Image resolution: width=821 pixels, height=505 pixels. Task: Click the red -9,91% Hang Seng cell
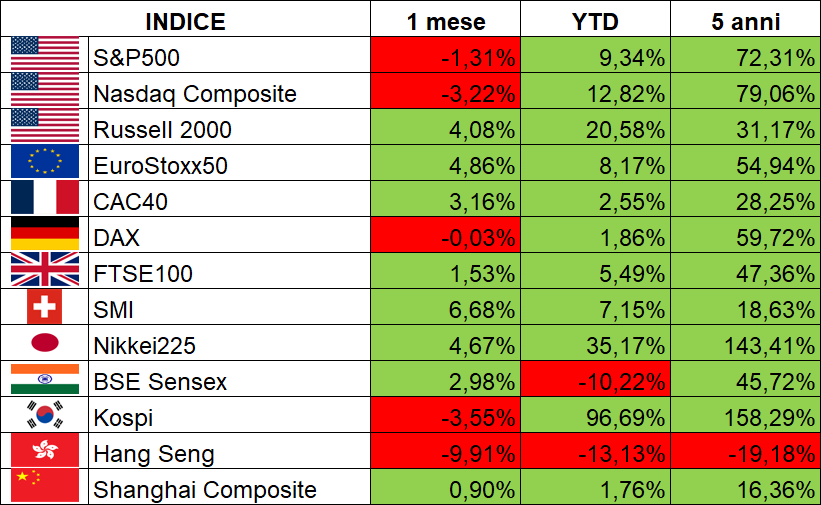[446, 451]
